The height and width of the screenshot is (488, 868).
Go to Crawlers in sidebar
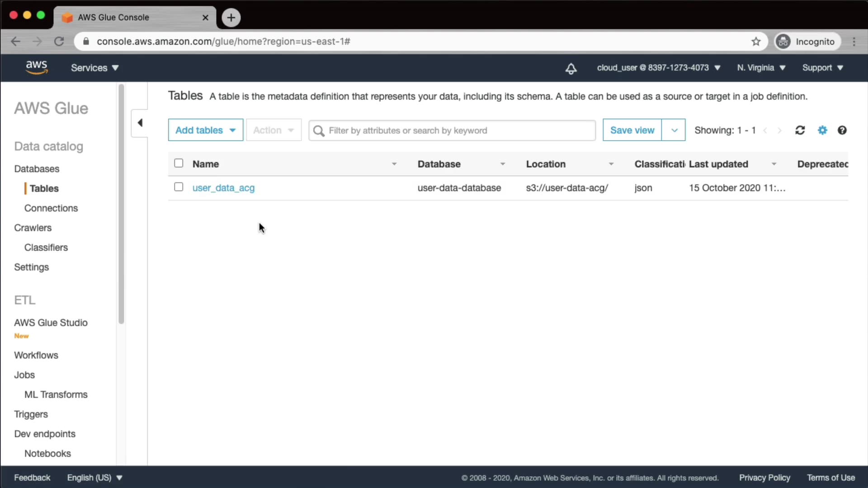pos(33,228)
